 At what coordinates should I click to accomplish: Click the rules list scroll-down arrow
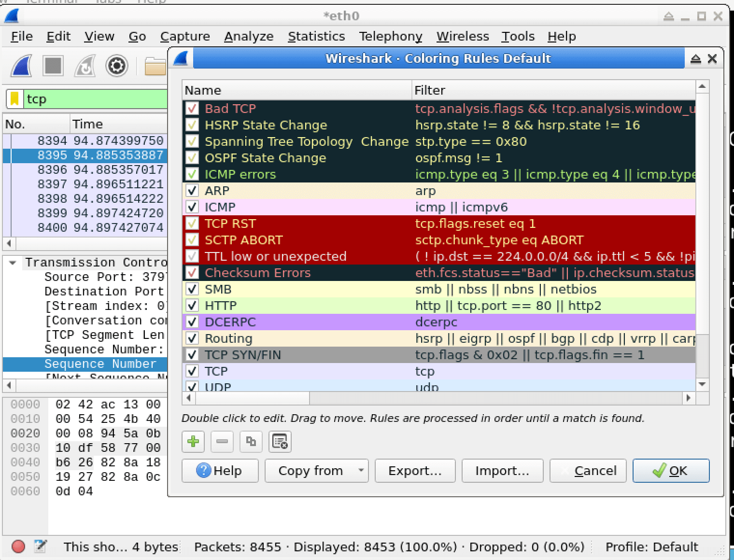[702, 384]
